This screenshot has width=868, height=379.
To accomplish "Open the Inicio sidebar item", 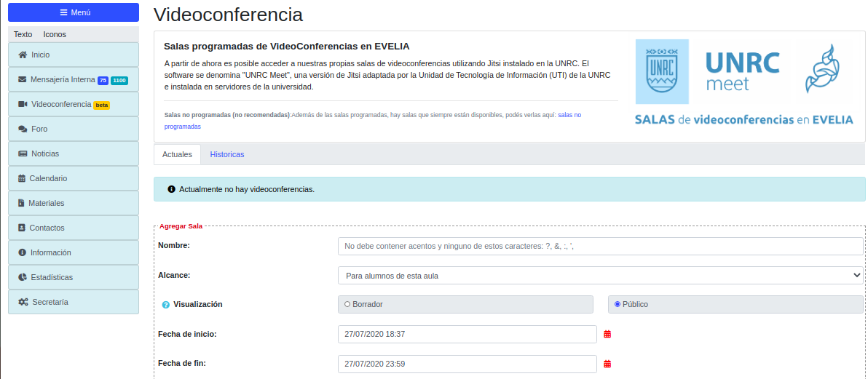I will pyautogui.click(x=74, y=55).
